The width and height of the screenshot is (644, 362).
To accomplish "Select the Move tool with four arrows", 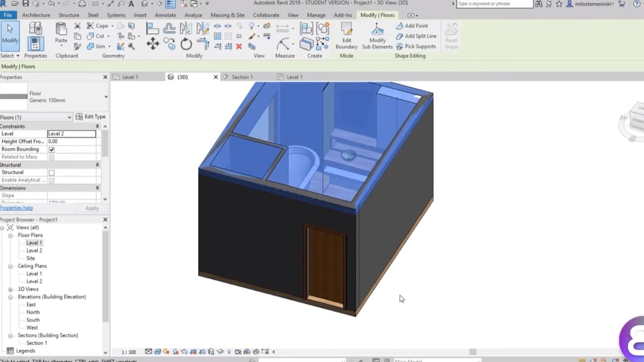I will [x=152, y=44].
